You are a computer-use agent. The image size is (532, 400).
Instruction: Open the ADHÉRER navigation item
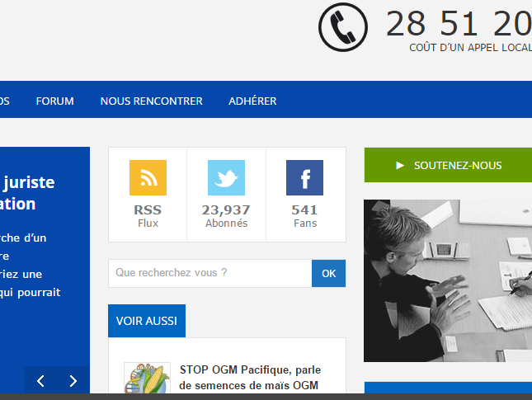point(252,101)
